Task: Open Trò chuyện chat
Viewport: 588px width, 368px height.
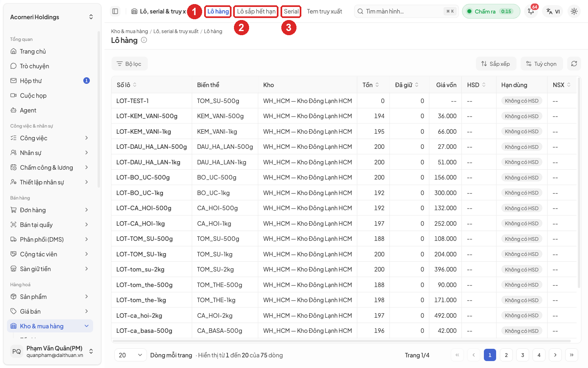Action: 51,66
